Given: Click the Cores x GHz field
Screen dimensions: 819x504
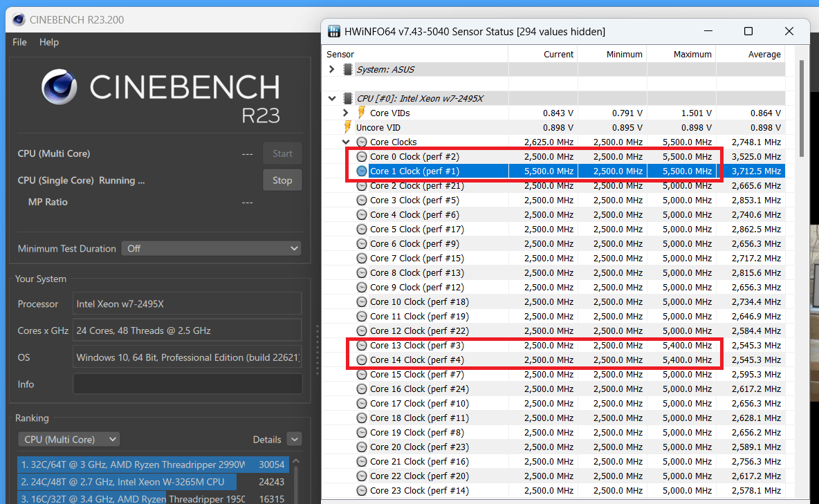Looking at the screenshot, I should pos(187,330).
